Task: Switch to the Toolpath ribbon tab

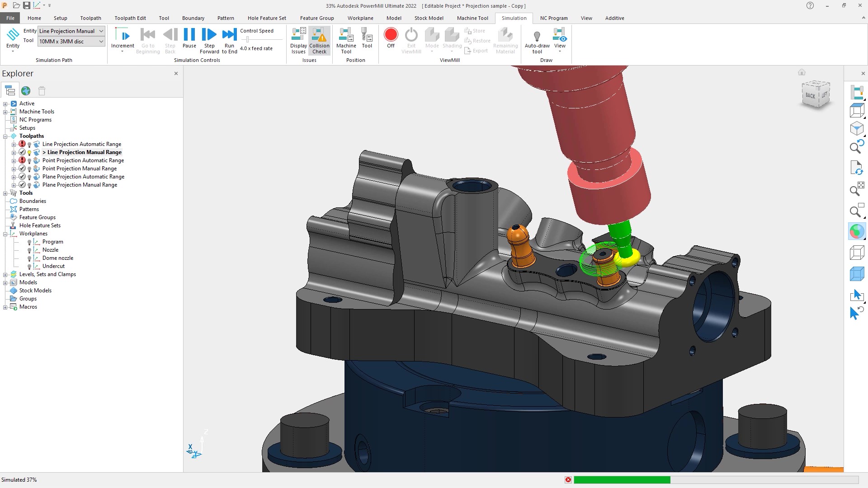Action: [90, 18]
